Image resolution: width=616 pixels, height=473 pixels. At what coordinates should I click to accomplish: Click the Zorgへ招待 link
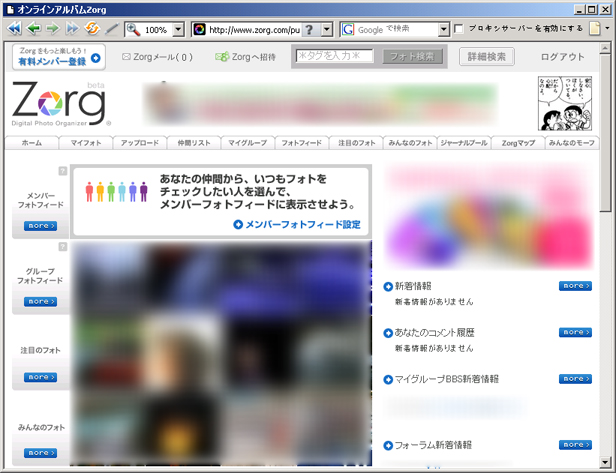click(253, 57)
